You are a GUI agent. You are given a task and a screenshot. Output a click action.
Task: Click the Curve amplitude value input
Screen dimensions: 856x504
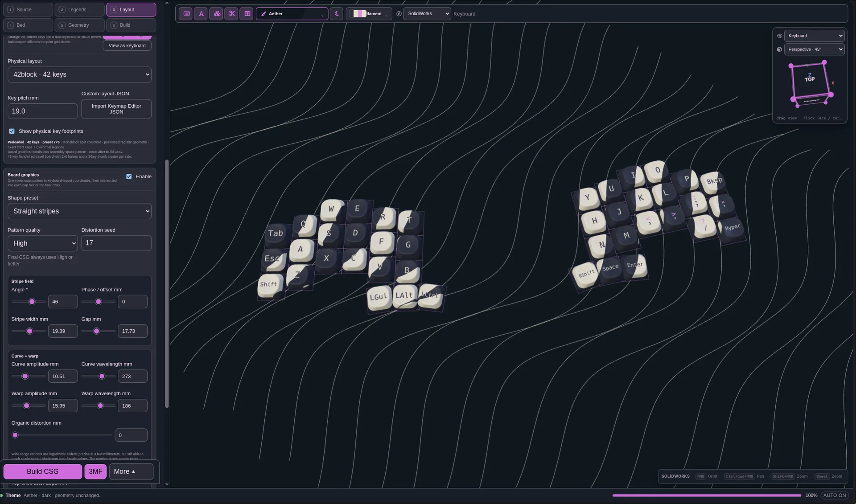pyautogui.click(x=63, y=377)
